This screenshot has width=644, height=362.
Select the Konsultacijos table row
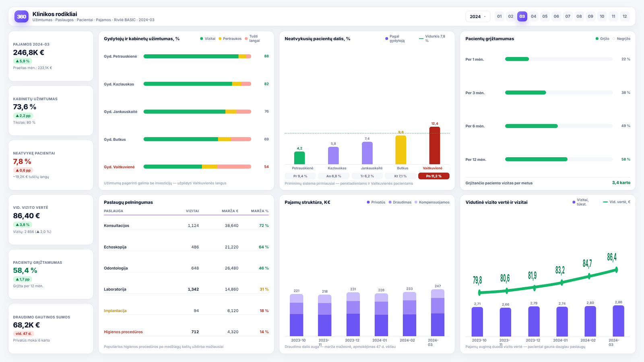coord(186,226)
